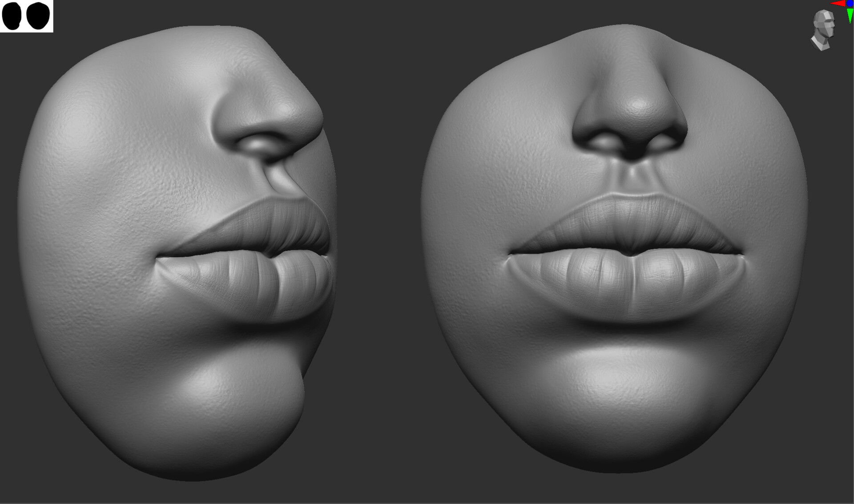Click the front-view mouth sculpt model
Image resolution: width=854 pixels, height=504 pixels.
click(614, 249)
